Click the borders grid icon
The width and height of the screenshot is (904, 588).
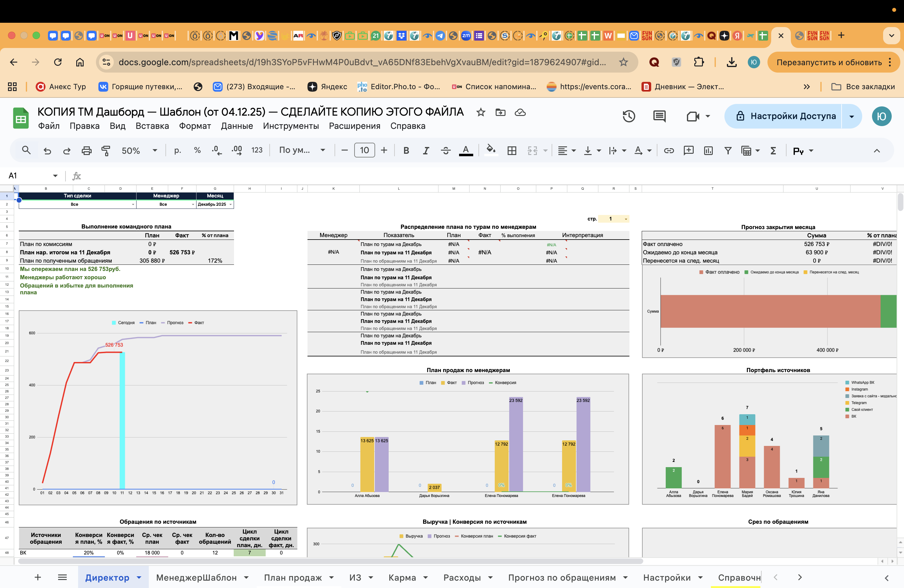point(512,151)
